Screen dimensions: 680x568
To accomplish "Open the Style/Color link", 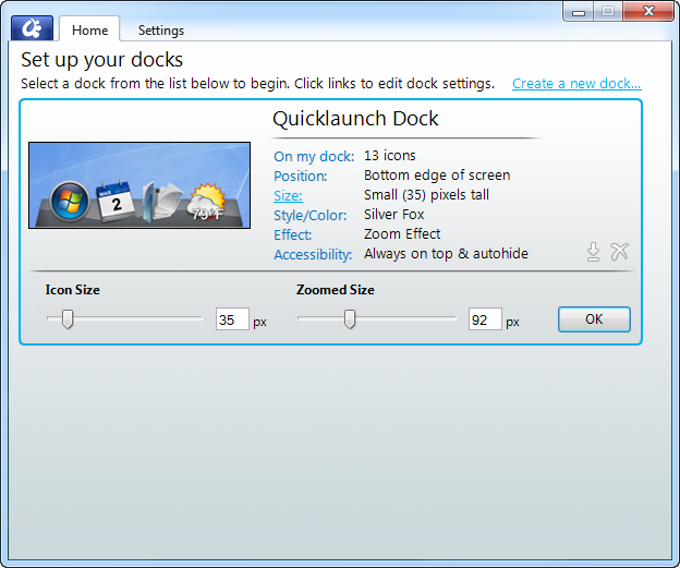I will (310, 215).
